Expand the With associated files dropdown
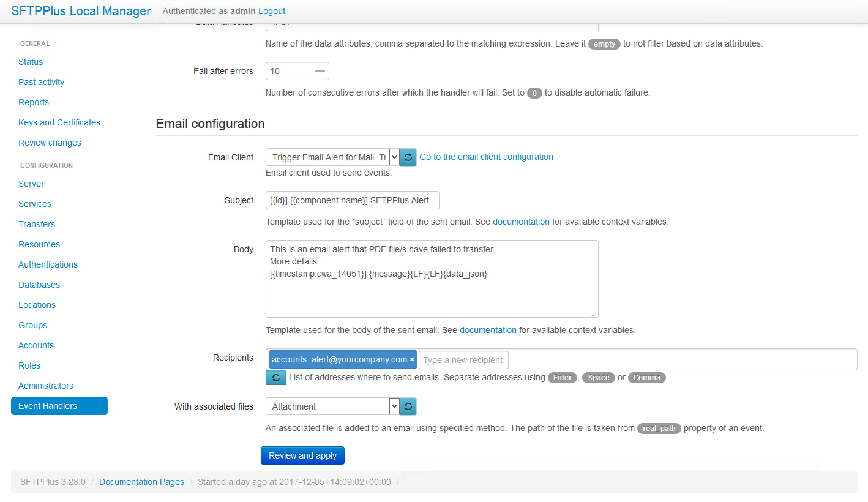Viewport: 868px width, 502px height. coord(395,406)
